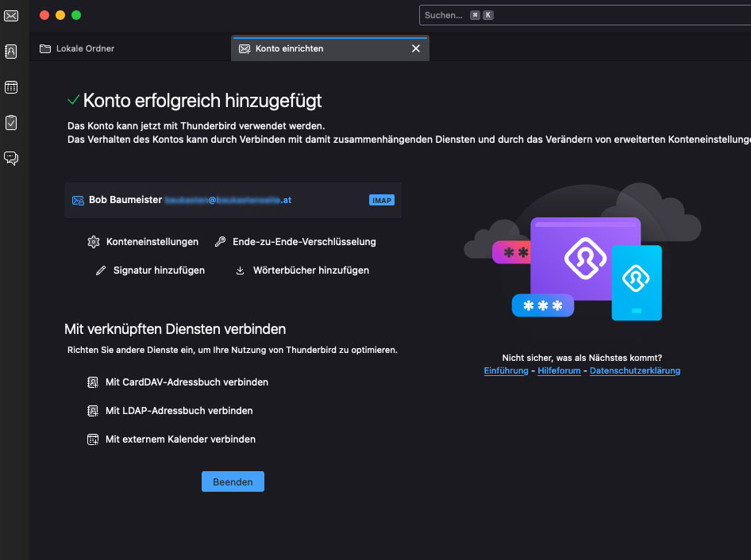Open the Address Book space

click(x=11, y=52)
